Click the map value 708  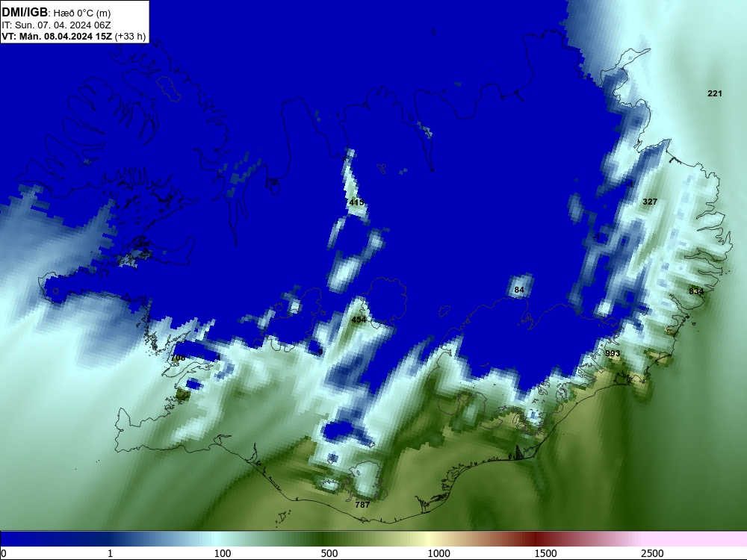[x=178, y=358]
